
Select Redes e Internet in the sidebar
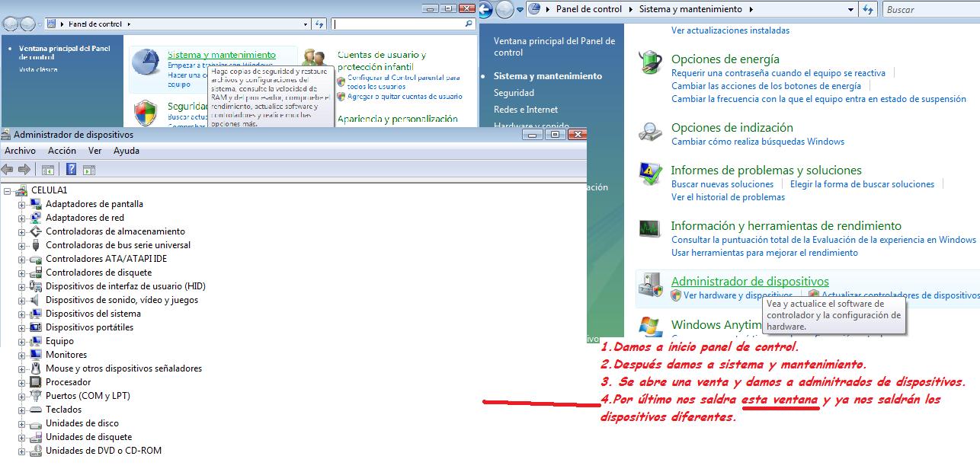tap(526, 110)
